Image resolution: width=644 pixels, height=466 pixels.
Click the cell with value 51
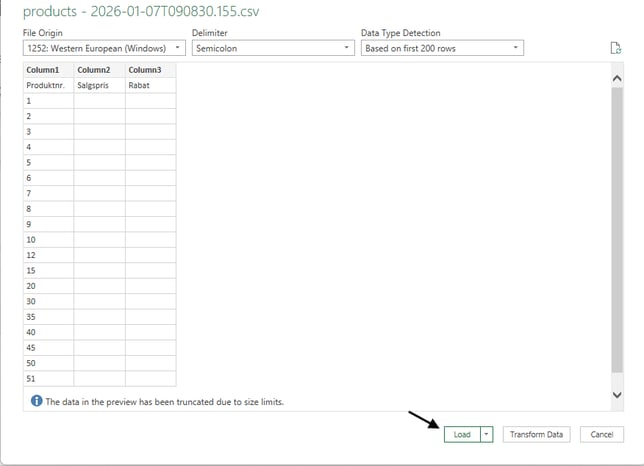coord(48,378)
